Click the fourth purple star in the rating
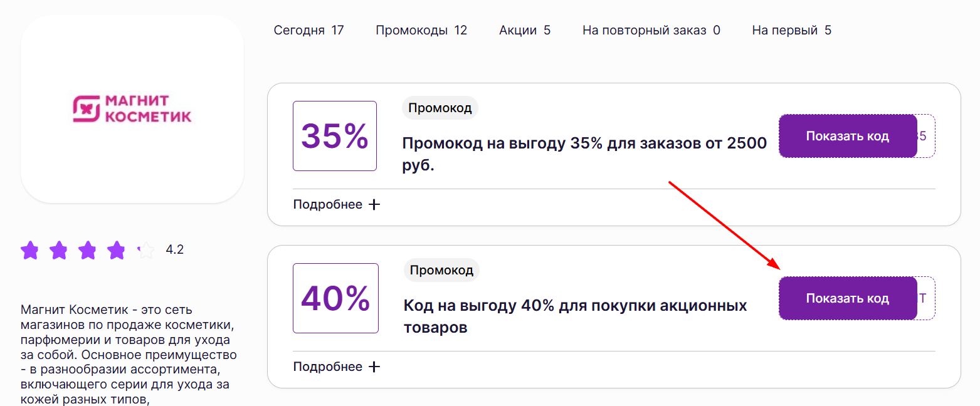 coord(116,249)
